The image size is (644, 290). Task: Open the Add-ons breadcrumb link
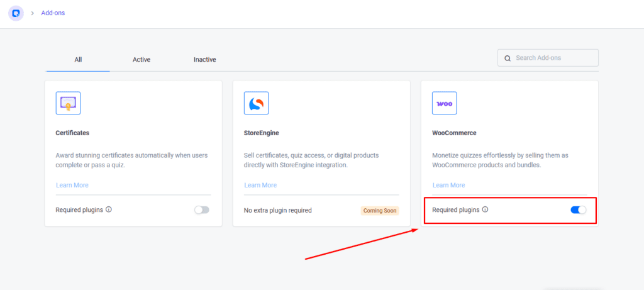coord(53,13)
